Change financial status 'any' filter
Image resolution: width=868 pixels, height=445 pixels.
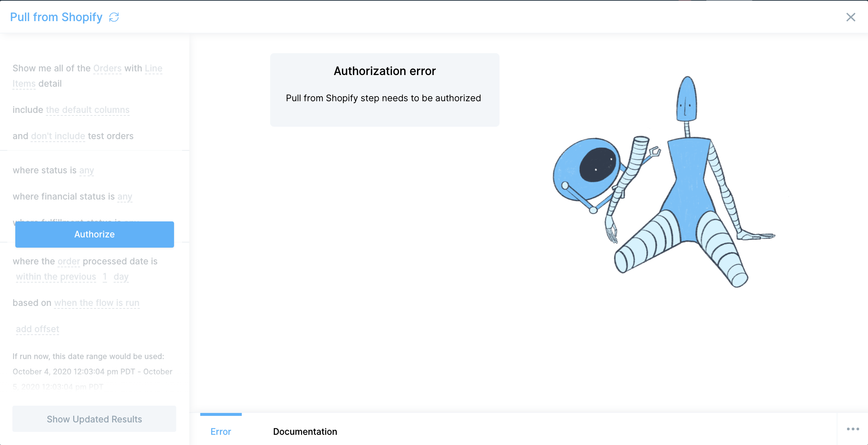(125, 197)
